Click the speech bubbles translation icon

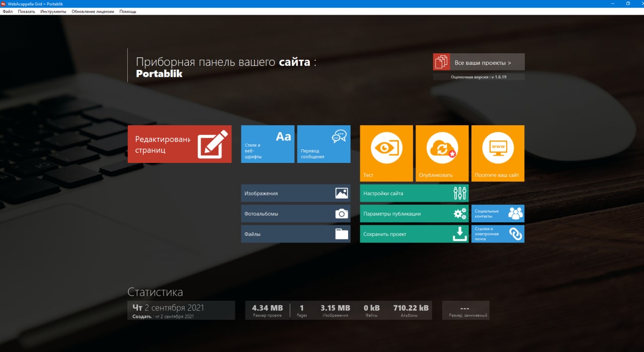[x=339, y=136]
